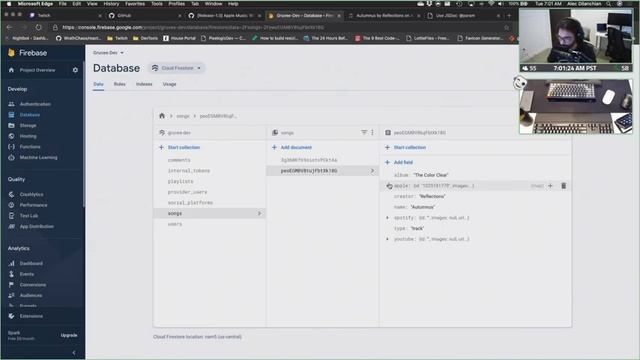Click the breadcrumb home icon
Screen dimensions: 640x360
[x=162, y=116]
